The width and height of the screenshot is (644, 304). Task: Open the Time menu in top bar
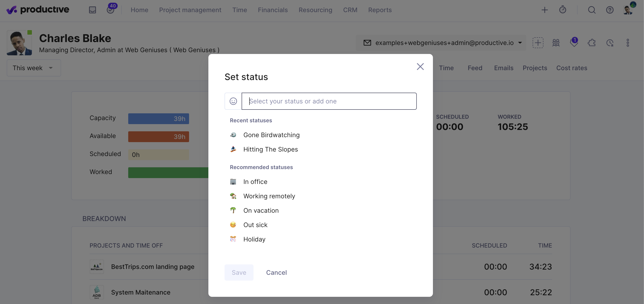[240, 10]
